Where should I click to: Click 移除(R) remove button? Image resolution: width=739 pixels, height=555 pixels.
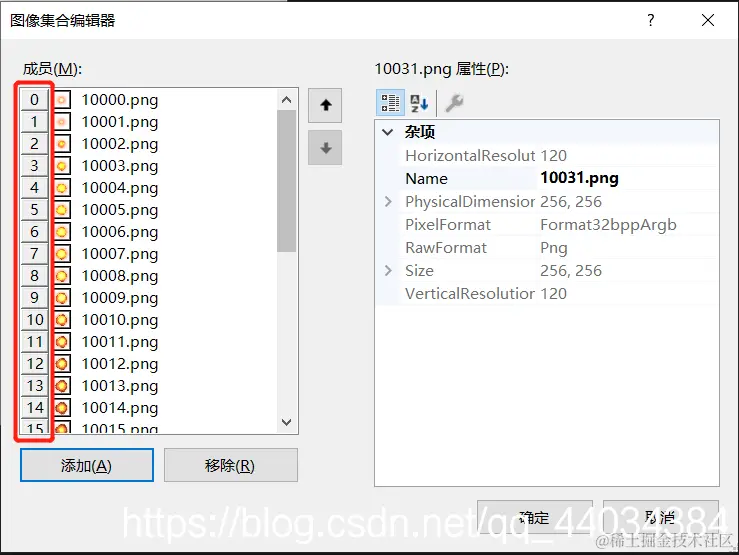230,465
